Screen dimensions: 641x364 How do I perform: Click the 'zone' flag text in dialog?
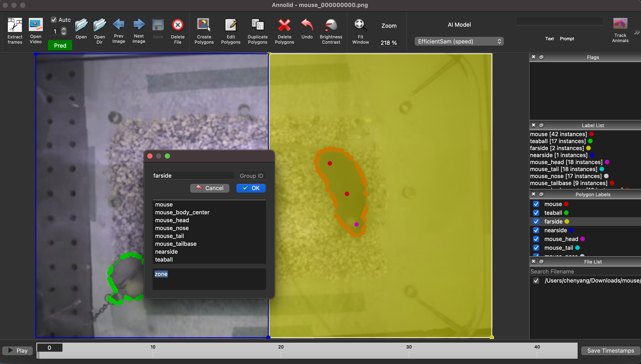pos(161,274)
